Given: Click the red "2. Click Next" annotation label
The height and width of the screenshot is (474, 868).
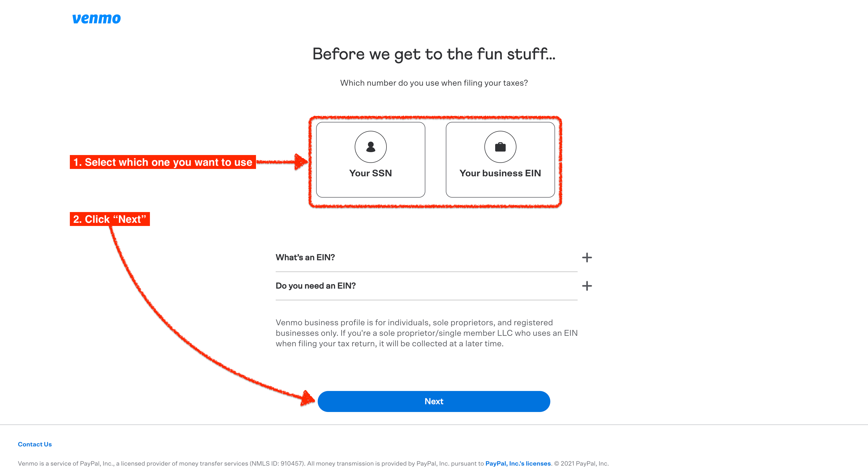Looking at the screenshot, I should (109, 219).
